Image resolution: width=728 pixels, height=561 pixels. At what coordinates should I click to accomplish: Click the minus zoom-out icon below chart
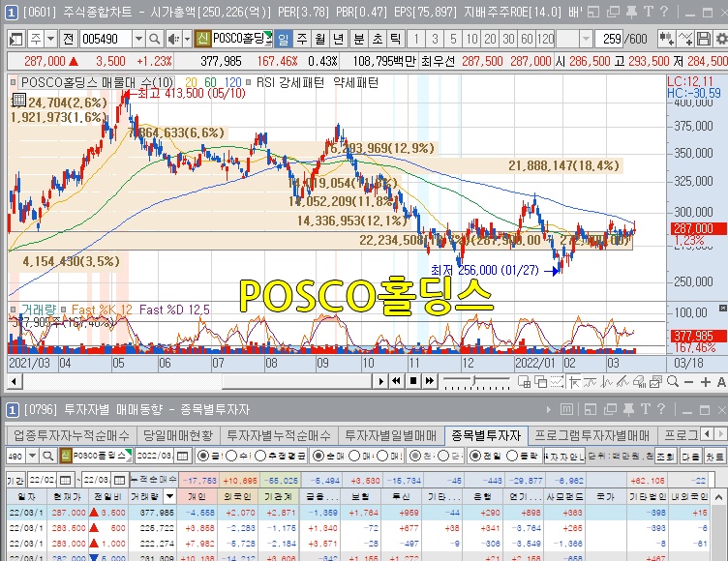pos(689,382)
